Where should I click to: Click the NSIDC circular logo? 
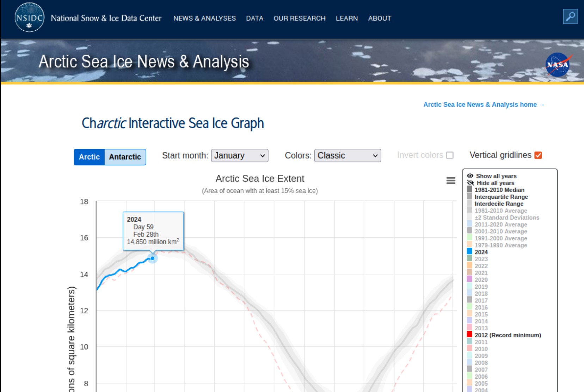tap(29, 18)
